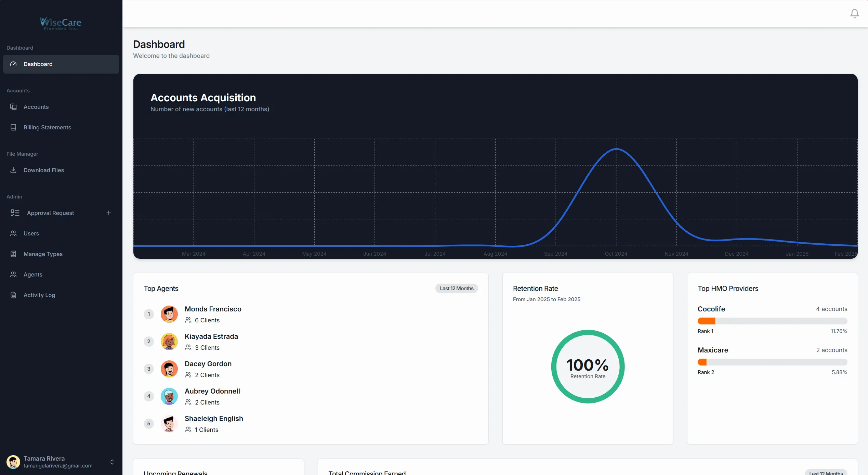
Task: Click the WiseCare Providers logo
Action: 61,24
